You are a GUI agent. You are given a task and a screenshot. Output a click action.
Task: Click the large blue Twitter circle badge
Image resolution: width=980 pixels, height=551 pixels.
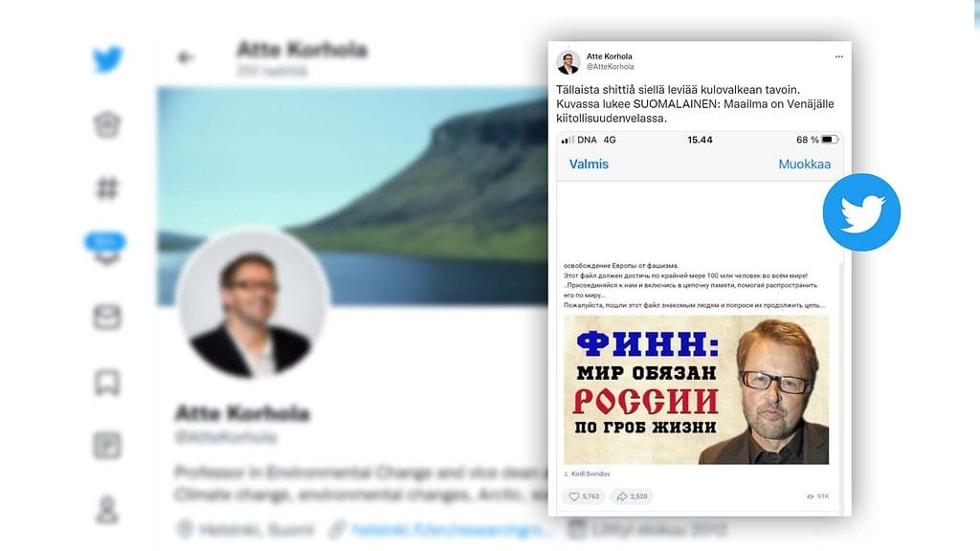pos(861,211)
